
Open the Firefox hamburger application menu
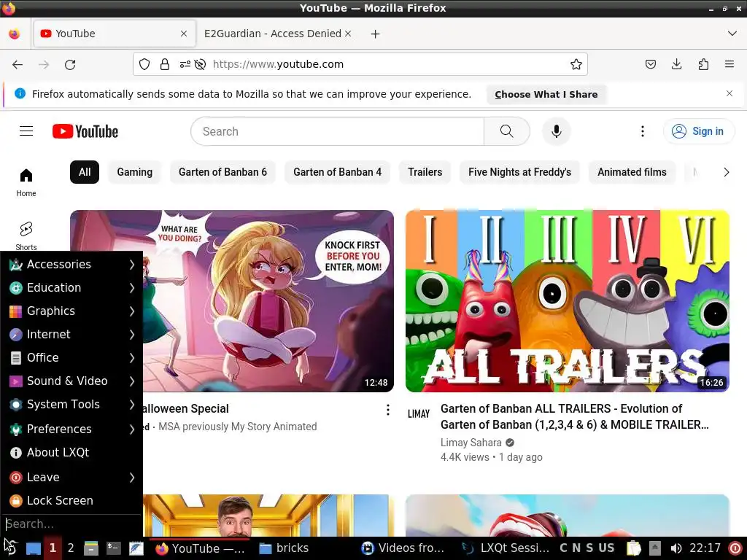tap(729, 64)
